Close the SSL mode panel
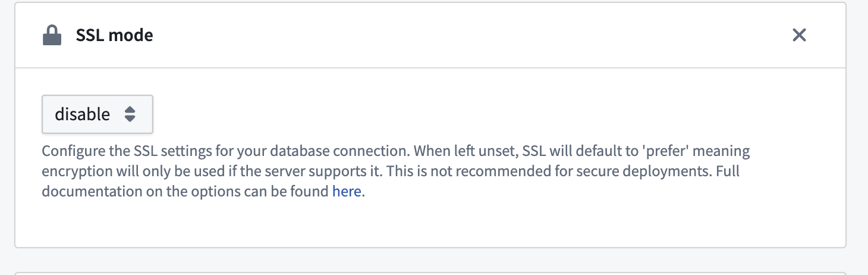 (x=799, y=36)
